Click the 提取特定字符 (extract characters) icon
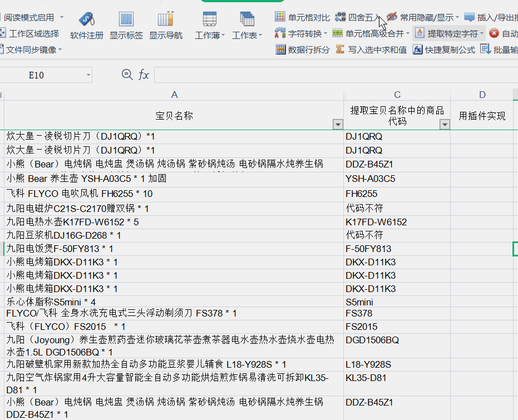 coord(420,33)
